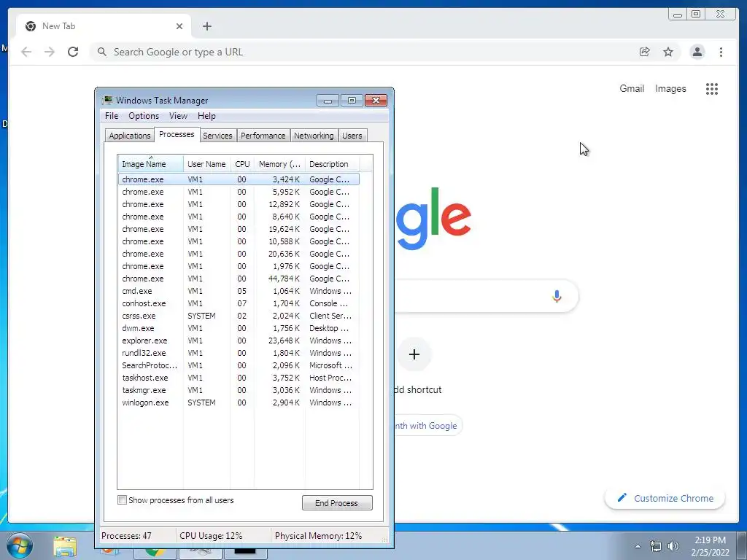Viewport: 747px width, 560px height.
Task: Select chrome.exe row using 5,952 K
Action: [239, 192]
